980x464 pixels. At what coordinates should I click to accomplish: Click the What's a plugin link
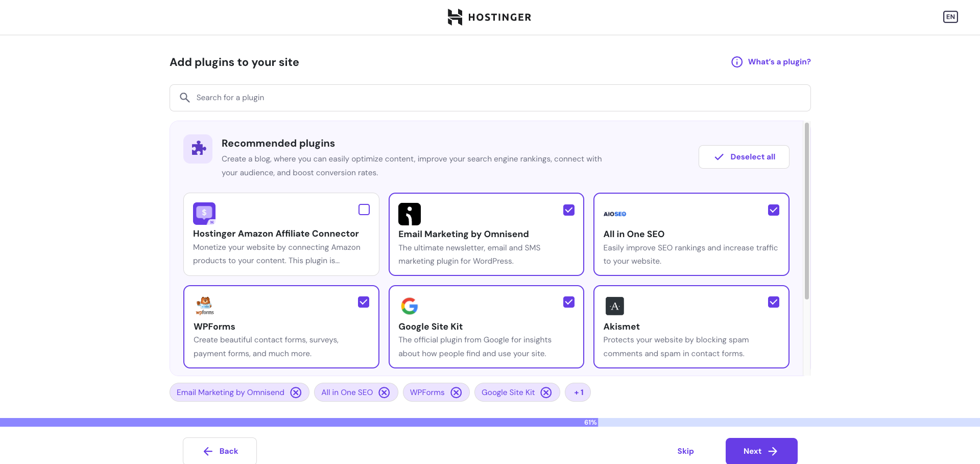pyautogui.click(x=779, y=61)
